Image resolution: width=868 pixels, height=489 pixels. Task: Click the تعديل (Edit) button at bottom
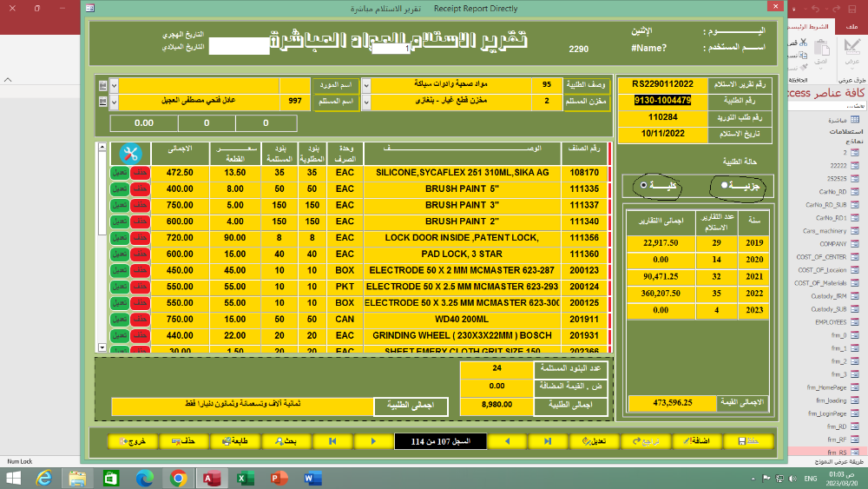coord(594,441)
